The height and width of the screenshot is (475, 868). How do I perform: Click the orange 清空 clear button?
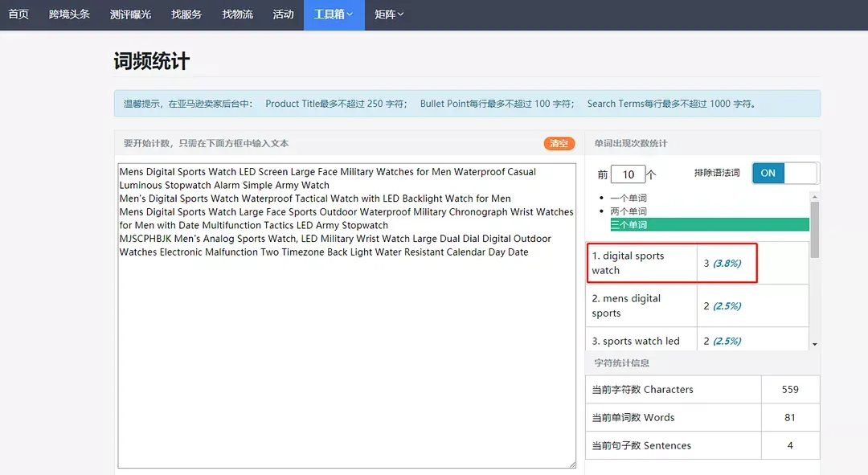[559, 143]
